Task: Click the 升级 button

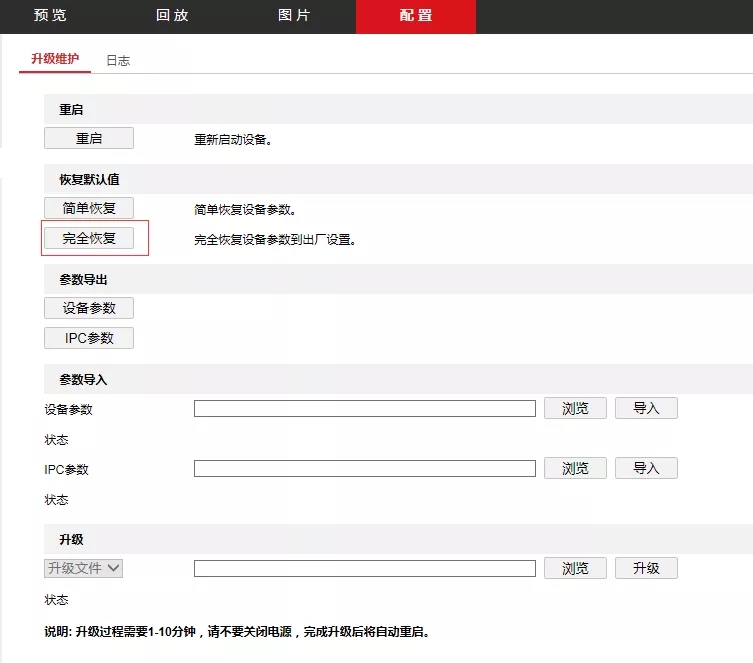Action: [x=646, y=568]
